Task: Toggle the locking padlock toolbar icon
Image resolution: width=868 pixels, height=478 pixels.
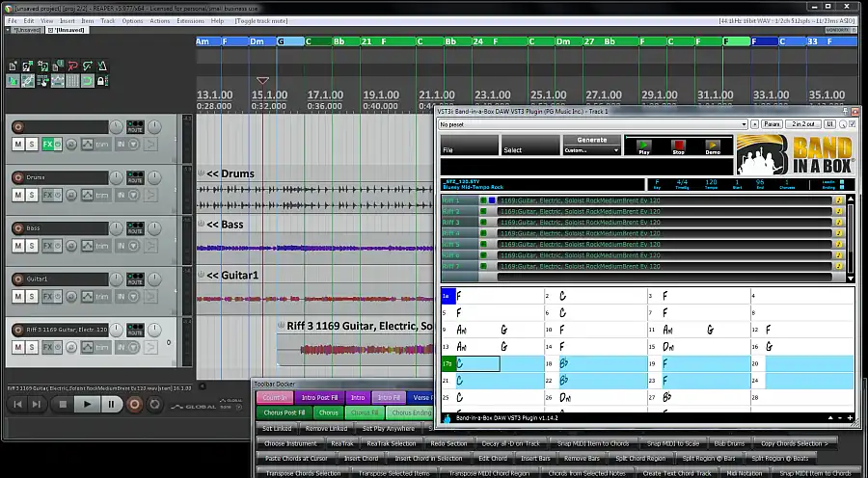Action: [x=102, y=81]
